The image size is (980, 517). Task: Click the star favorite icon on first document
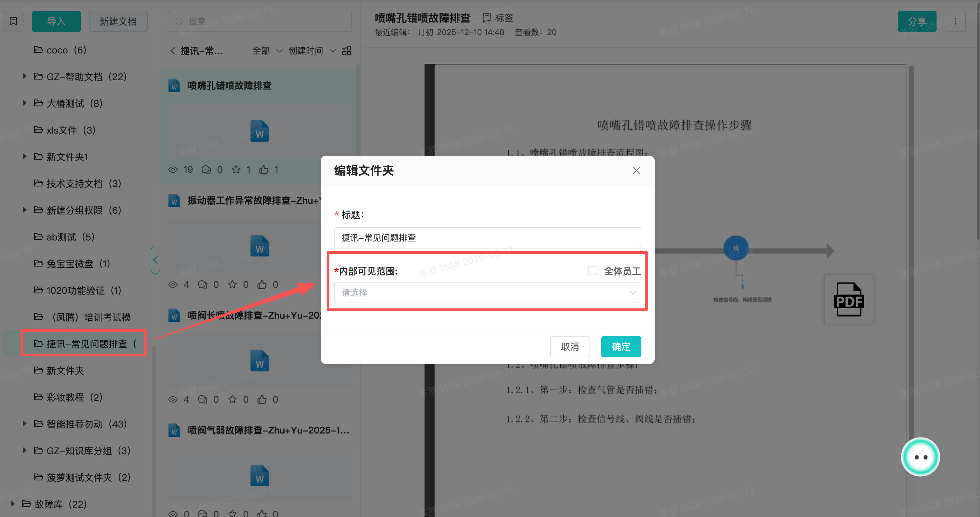[x=236, y=170]
